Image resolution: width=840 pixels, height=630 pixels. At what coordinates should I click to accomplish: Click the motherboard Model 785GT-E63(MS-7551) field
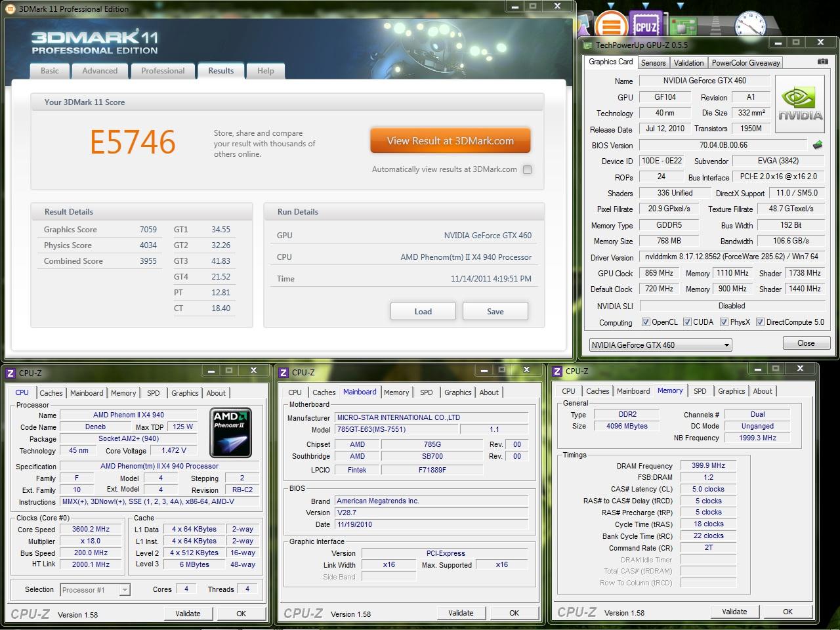tap(396, 430)
